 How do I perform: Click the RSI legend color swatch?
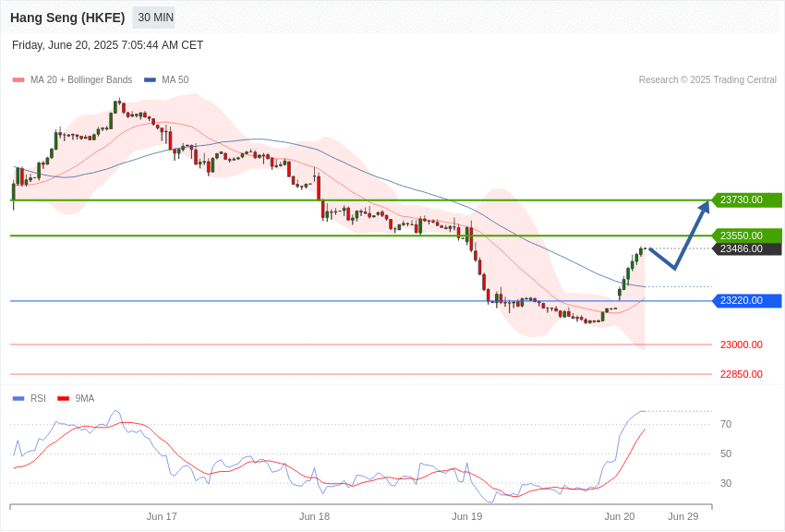click(x=18, y=398)
